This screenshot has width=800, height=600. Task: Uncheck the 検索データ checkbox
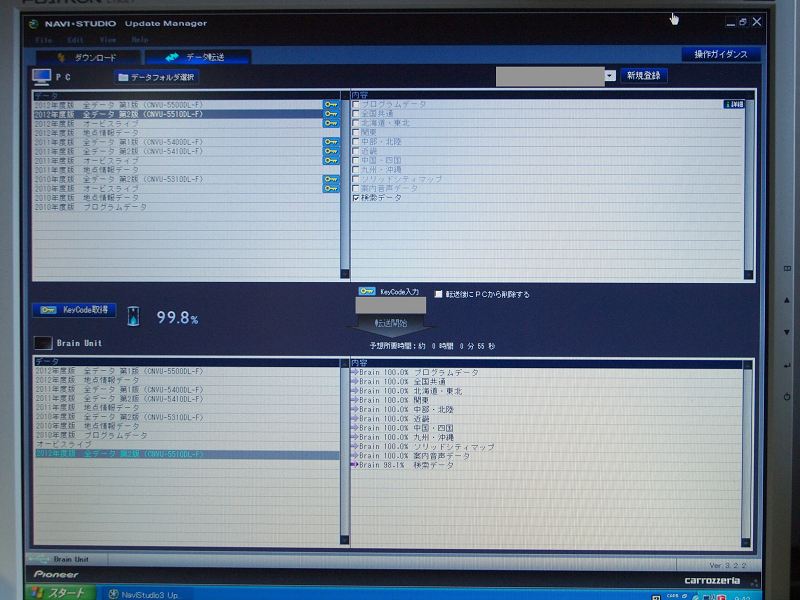[356, 198]
